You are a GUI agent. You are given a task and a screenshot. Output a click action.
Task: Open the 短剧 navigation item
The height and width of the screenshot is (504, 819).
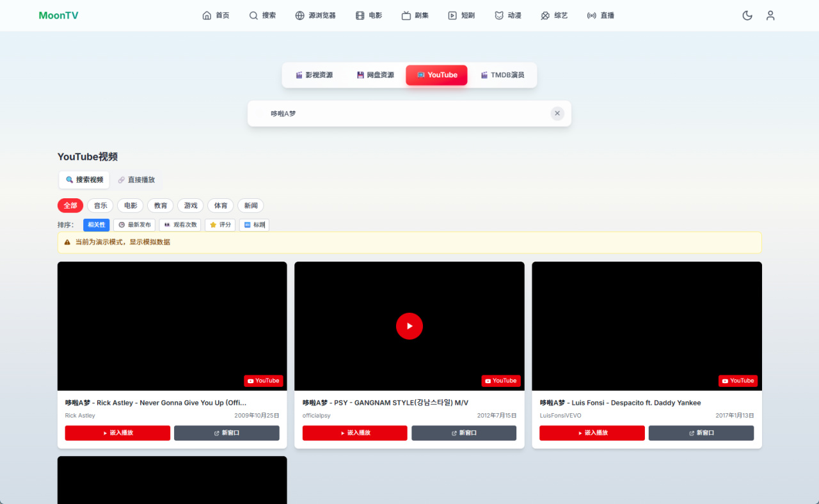pos(461,15)
